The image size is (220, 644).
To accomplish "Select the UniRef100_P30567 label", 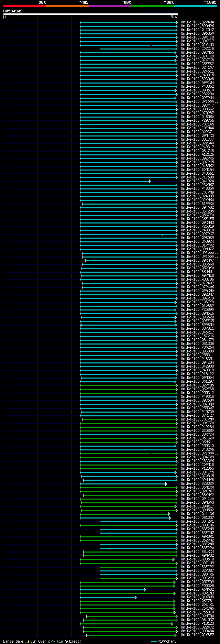I will [x=197, y=185].
